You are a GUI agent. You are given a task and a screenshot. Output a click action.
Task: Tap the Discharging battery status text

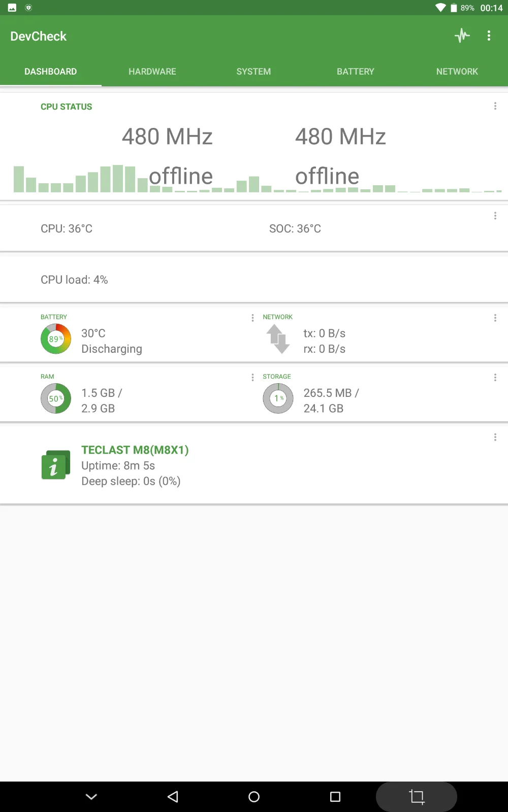[x=112, y=349]
